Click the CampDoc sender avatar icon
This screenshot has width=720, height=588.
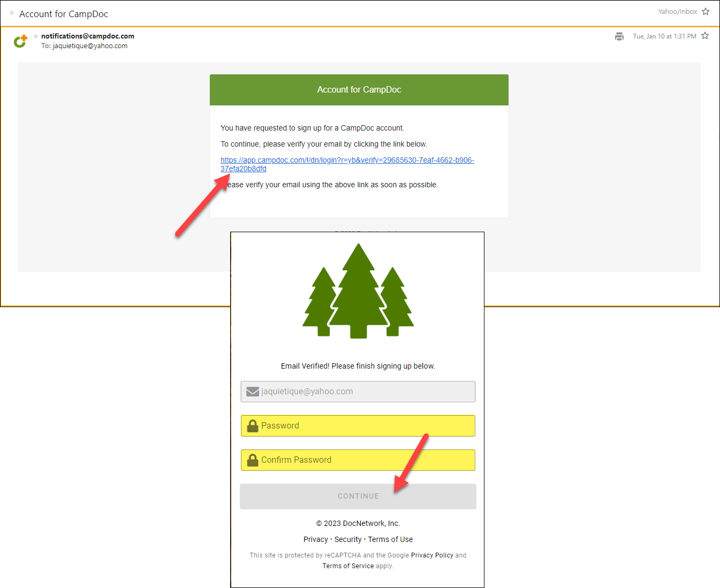(x=20, y=41)
